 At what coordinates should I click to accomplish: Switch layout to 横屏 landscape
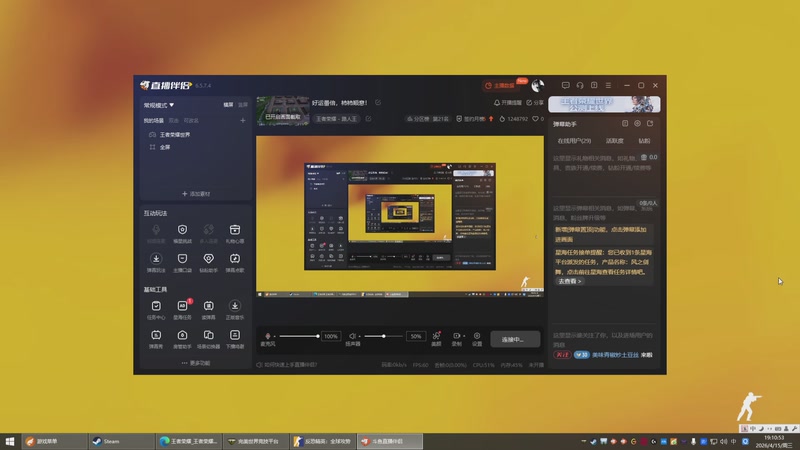pos(228,105)
